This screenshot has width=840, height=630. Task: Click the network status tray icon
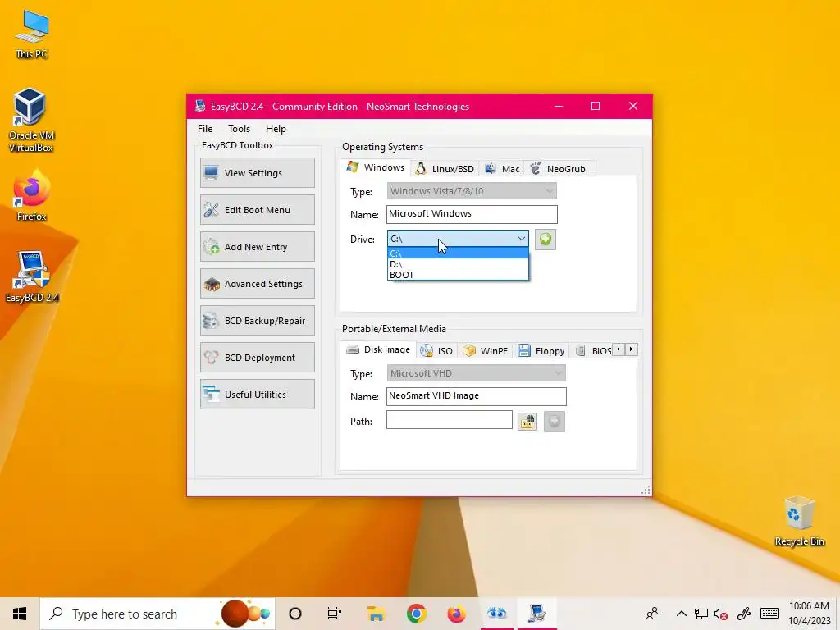[x=701, y=614]
